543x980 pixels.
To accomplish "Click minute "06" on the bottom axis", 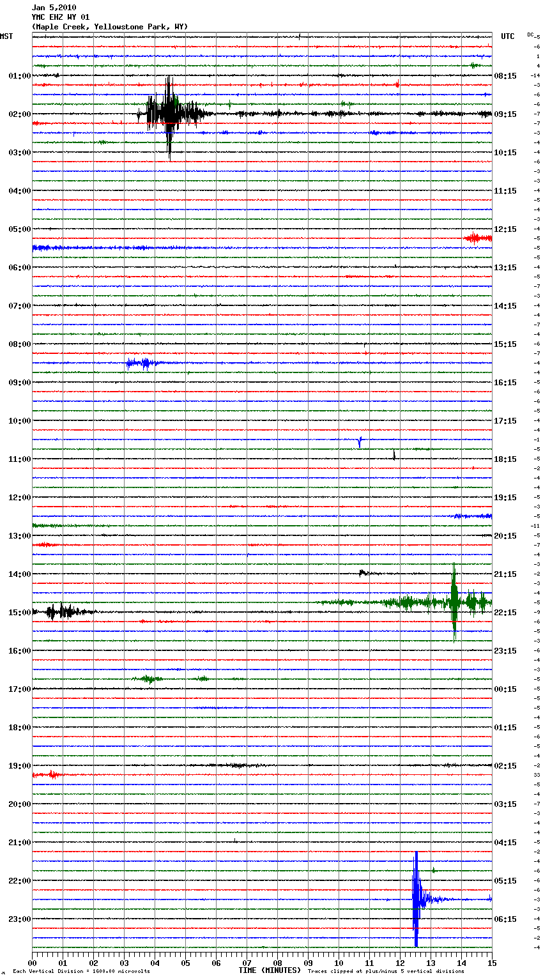I will click(216, 962).
